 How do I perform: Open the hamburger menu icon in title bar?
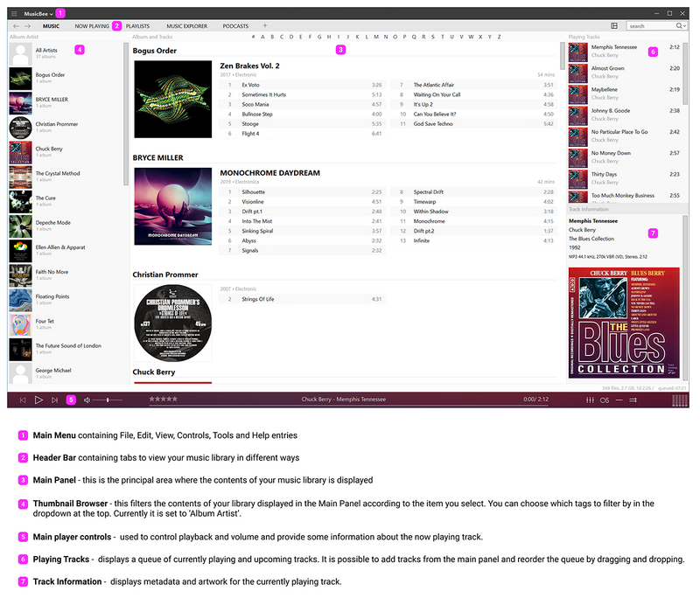[x=14, y=14]
